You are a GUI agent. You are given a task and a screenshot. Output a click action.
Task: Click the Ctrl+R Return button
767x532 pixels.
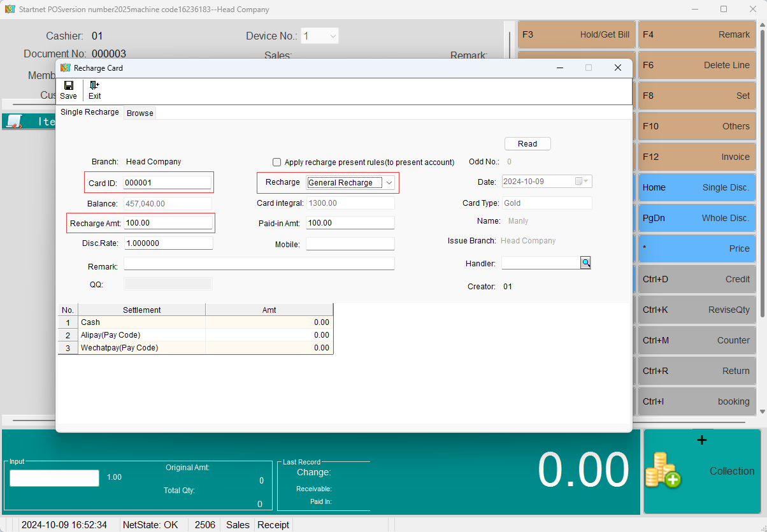coord(697,371)
